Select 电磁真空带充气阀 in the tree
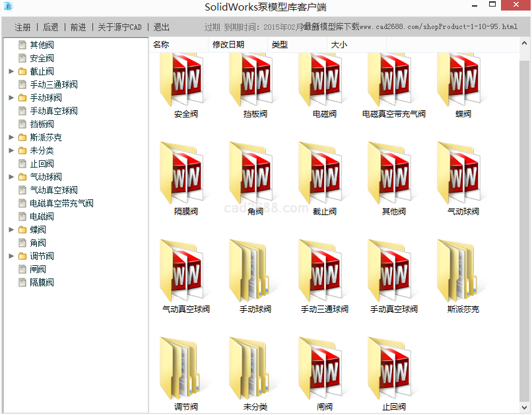This screenshot has height=415, width=532. (61, 203)
